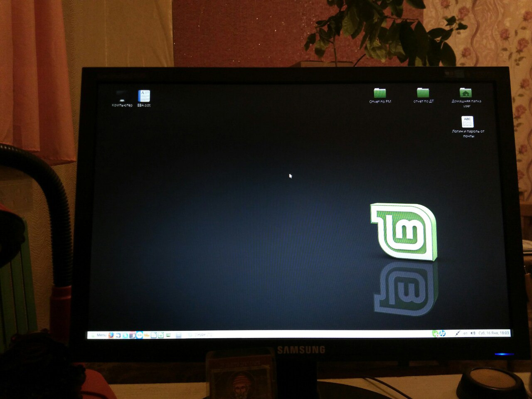This screenshot has height=399, width=532.
Task: Open the EBA.odt document icon
Action: click(144, 99)
